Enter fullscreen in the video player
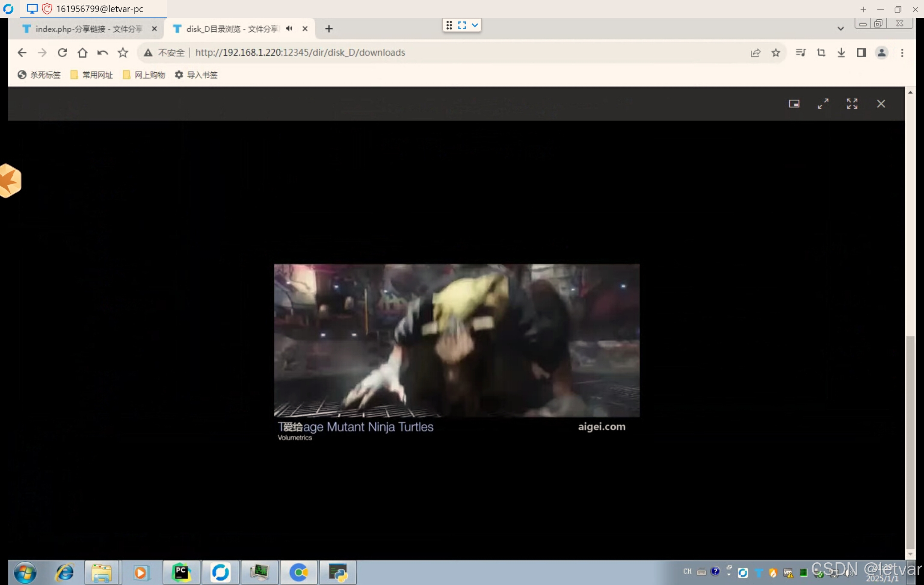 coord(852,103)
